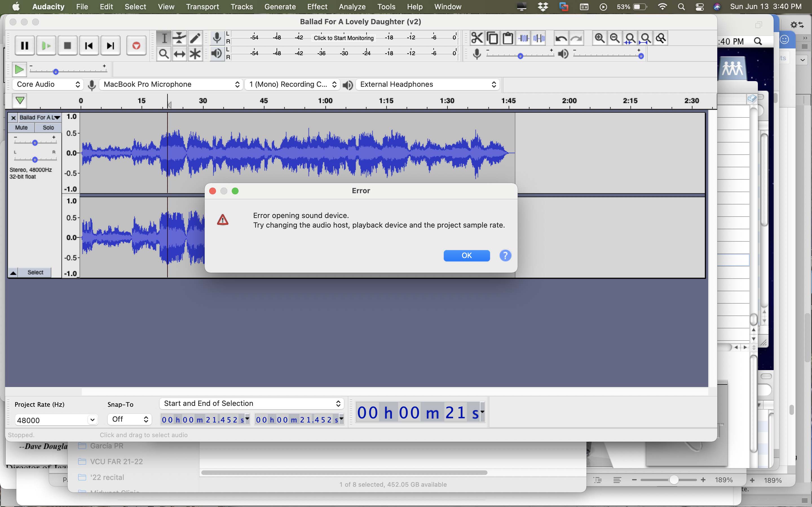Click the Select button in the track panel
Image resolution: width=812 pixels, height=507 pixels.
click(35, 272)
